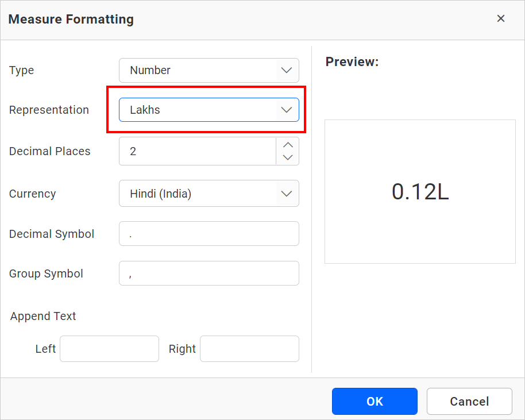Screen dimensions: 525x420
Task: Click the Left append text field
Action: 109,349
